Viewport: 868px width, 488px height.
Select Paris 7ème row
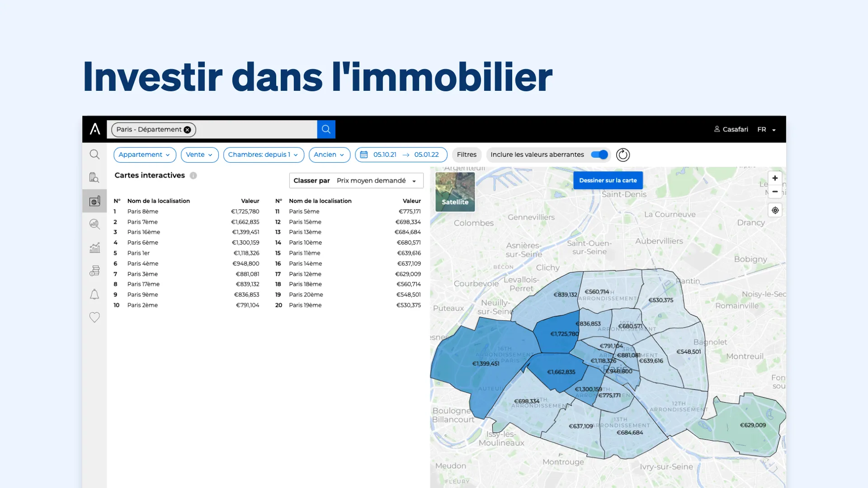coord(186,222)
